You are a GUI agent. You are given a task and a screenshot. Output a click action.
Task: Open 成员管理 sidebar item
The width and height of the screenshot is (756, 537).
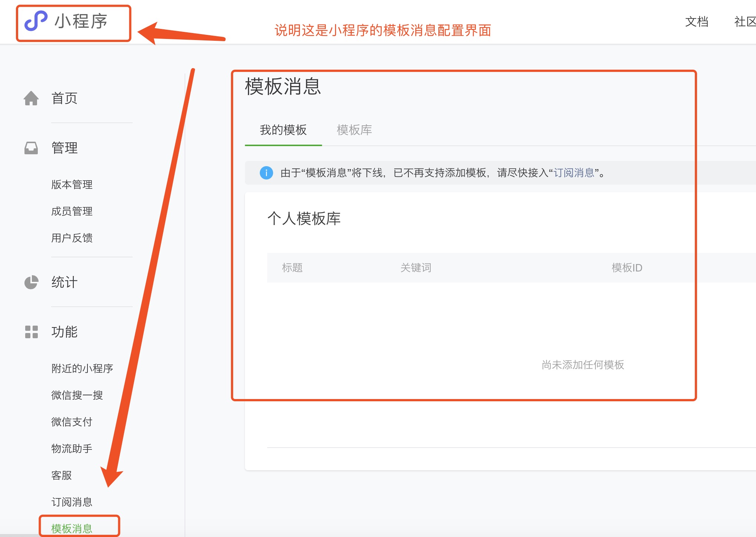click(72, 211)
